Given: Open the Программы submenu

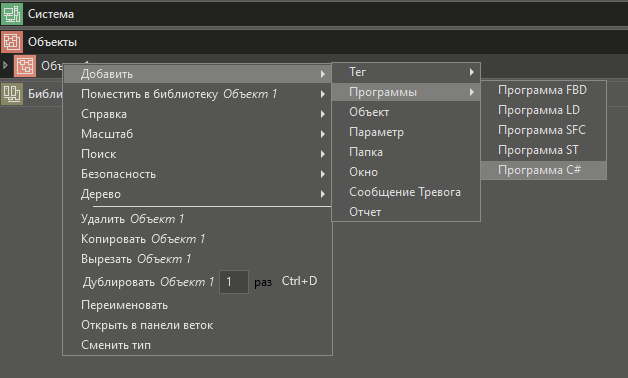Looking at the screenshot, I should [x=406, y=92].
